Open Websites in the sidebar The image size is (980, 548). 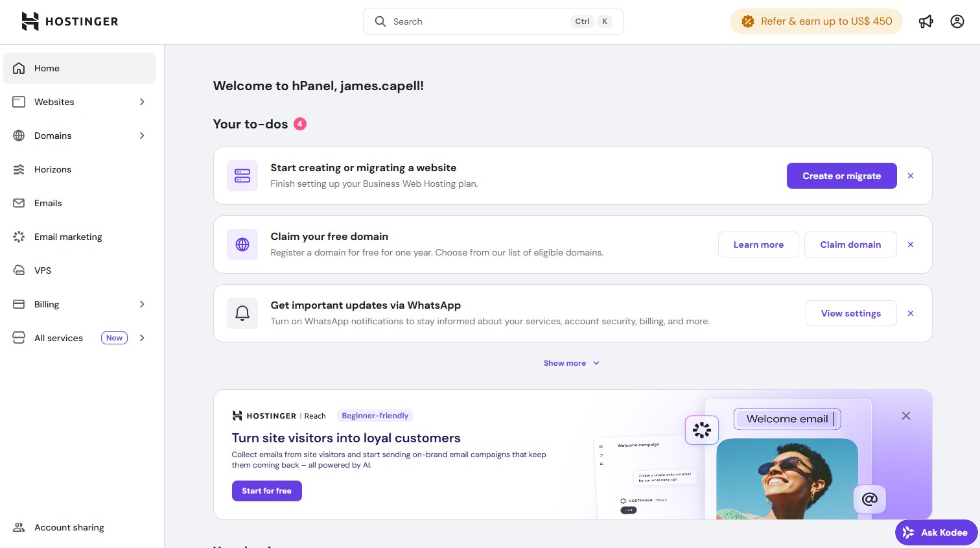80,102
